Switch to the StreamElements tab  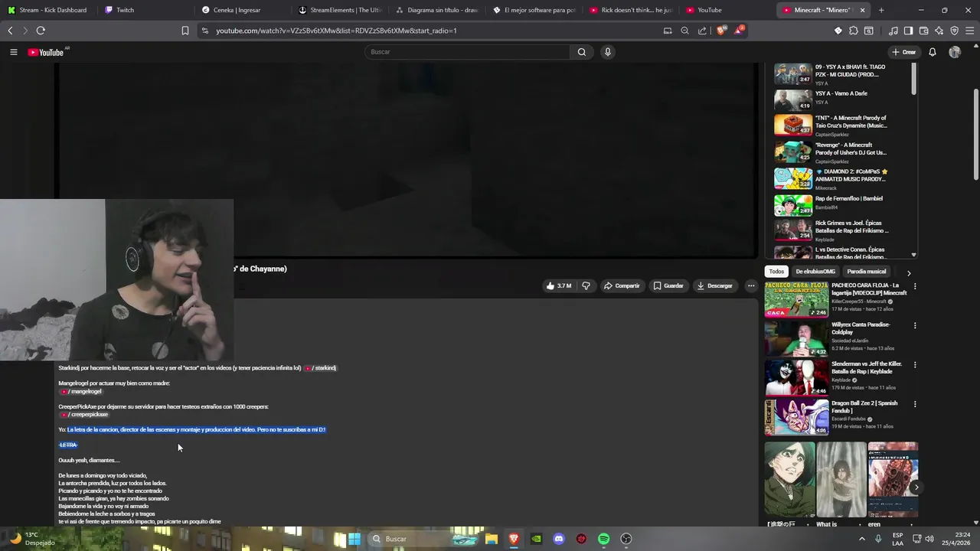(x=341, y=10)
